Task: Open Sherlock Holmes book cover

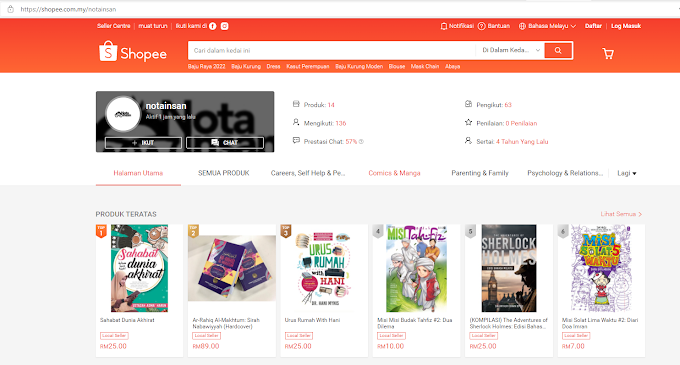Action: (x=509, y=268)
